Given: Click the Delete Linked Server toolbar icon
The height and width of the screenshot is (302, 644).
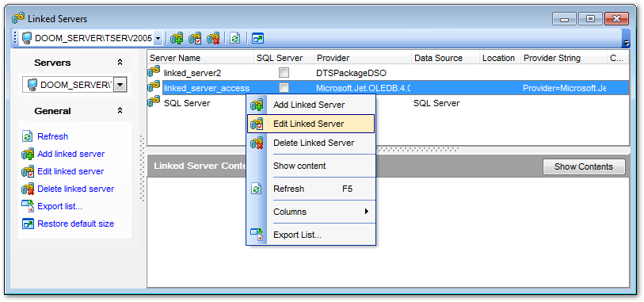Looking at the screenshot, I should [x=213, y=39].
